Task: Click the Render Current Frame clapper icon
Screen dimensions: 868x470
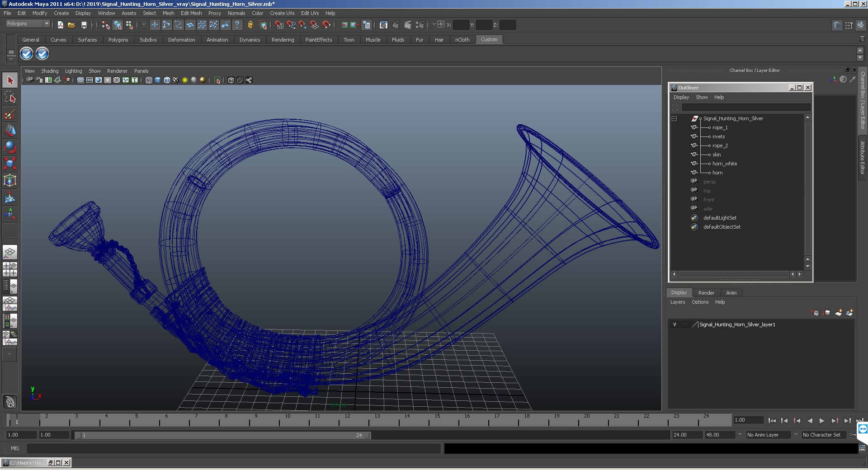Action: [396, 25]
